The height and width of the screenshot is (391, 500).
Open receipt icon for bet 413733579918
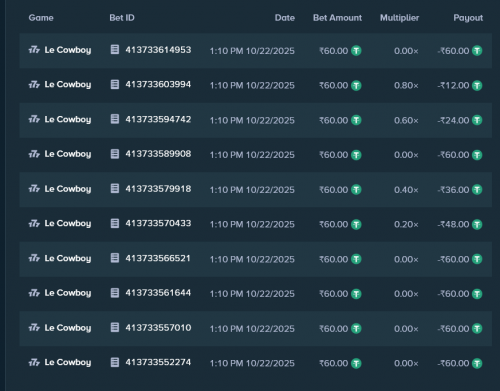(x=115, y=188)
